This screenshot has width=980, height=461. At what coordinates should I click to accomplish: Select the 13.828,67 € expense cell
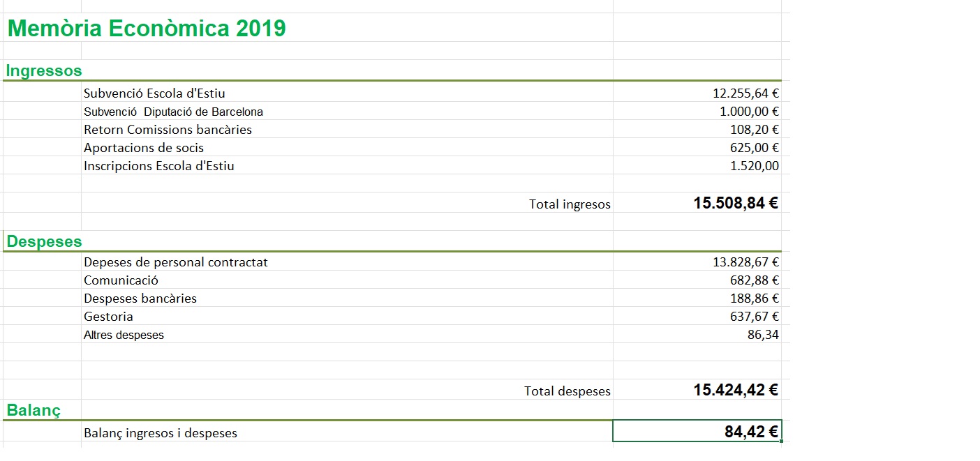tap(745, 262)
